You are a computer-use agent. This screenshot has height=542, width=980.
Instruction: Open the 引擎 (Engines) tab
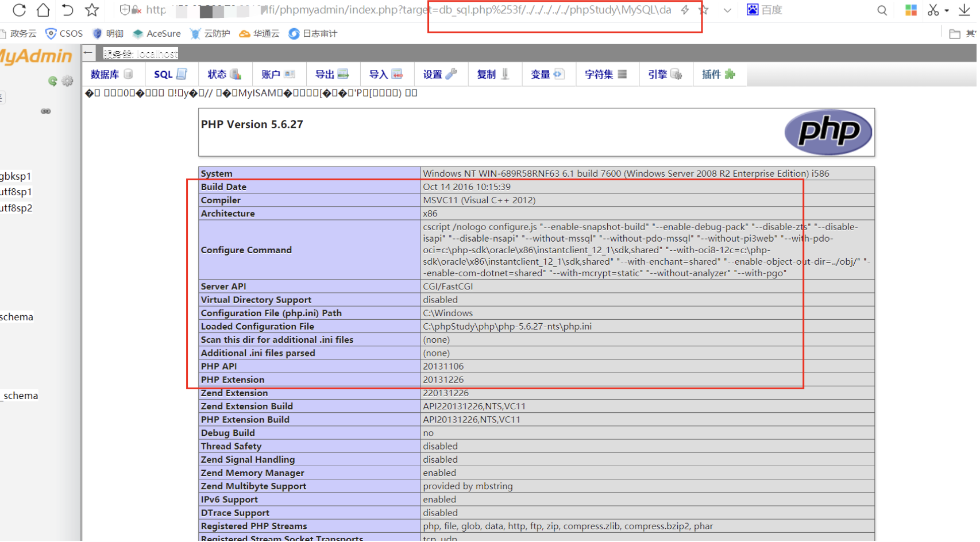click(665, 75)
